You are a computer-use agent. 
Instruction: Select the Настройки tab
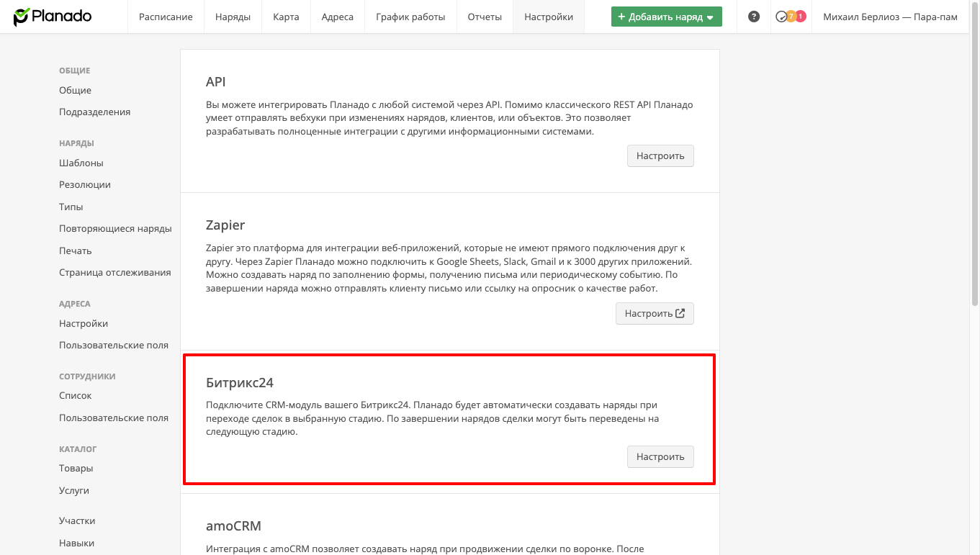(549, 17)
